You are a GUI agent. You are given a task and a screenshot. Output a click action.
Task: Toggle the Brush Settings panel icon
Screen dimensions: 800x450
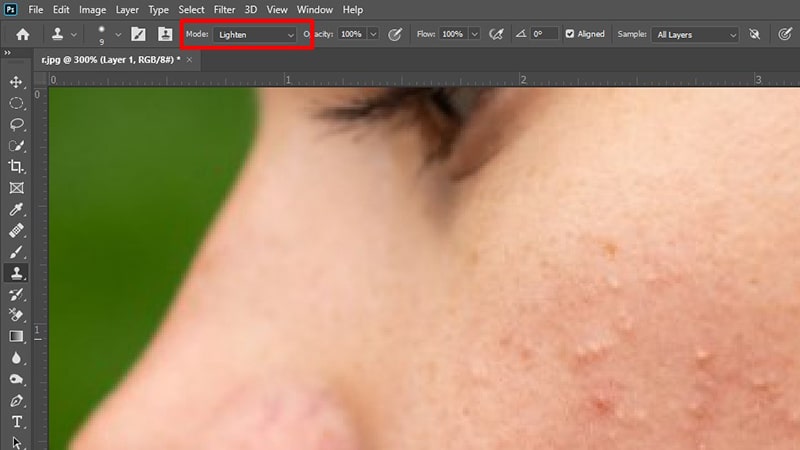click(138, 34)
